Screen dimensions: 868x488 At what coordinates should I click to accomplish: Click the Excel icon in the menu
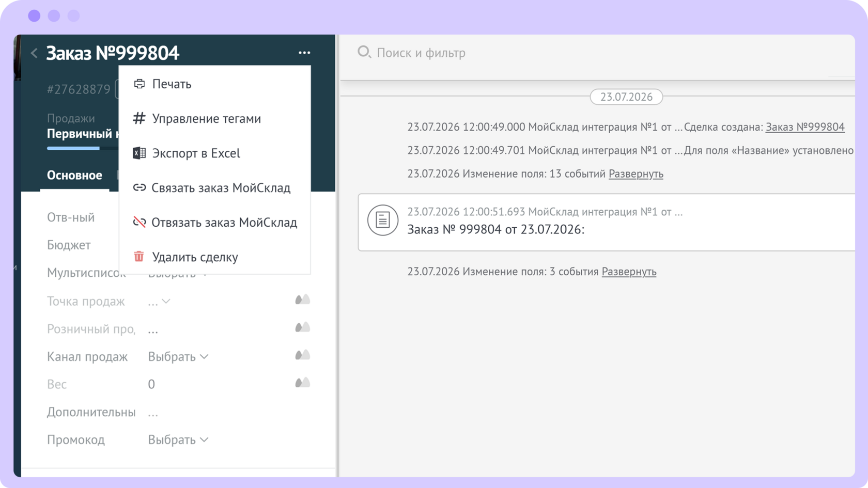tap(139, 153)
